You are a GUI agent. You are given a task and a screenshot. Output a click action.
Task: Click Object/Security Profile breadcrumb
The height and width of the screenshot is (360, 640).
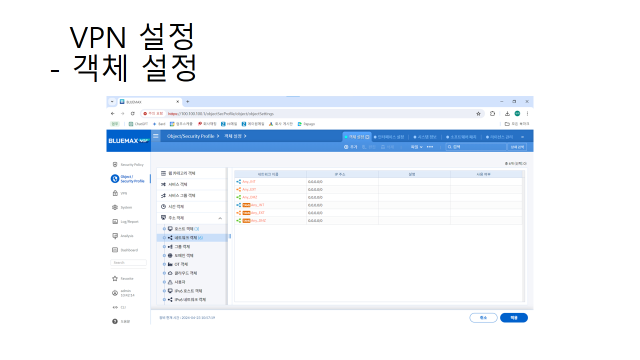191,136
